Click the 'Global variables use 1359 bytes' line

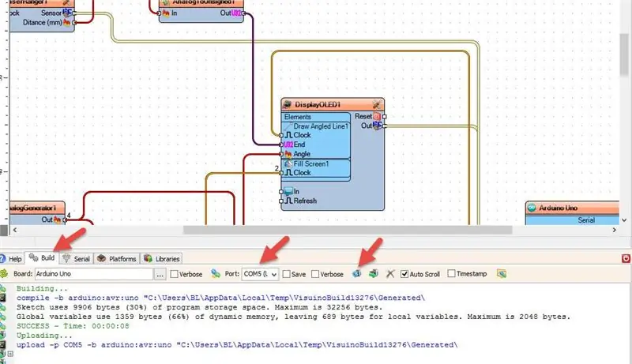[x=293, y=317]
